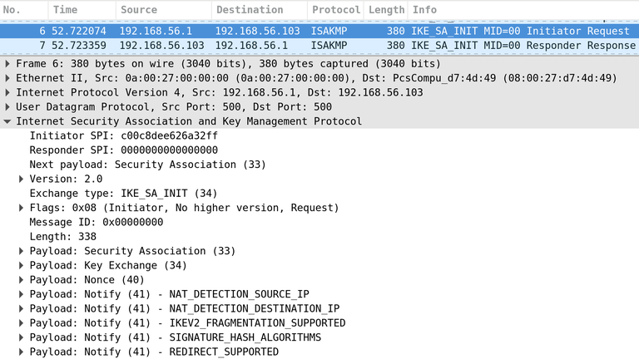Expand Payload: Nonce (40)

21,280
